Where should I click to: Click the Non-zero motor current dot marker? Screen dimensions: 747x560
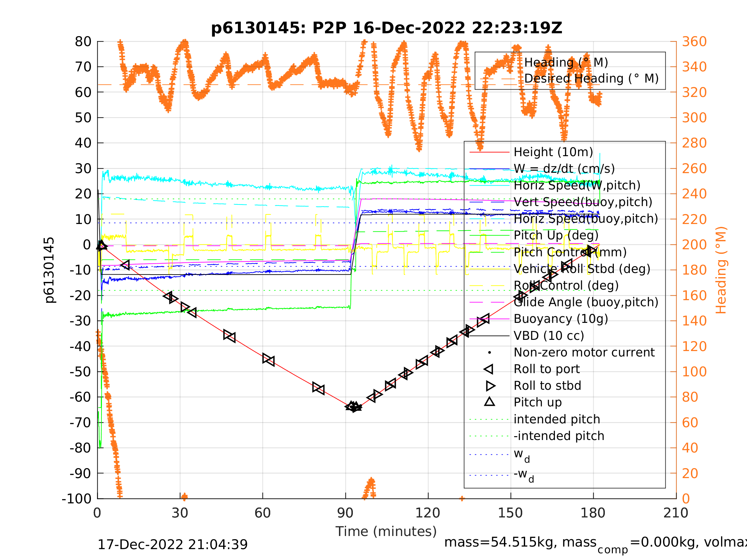pyautogui.click(x=489, y=353)
